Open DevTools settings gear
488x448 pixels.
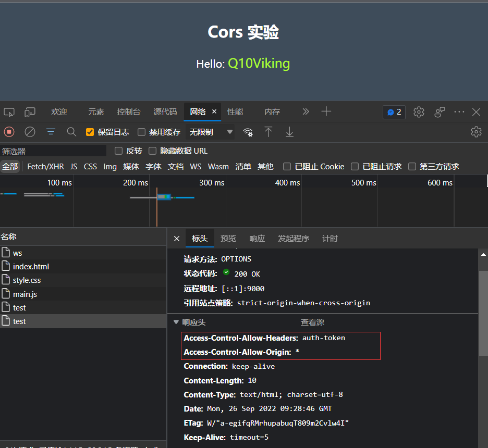419,112
